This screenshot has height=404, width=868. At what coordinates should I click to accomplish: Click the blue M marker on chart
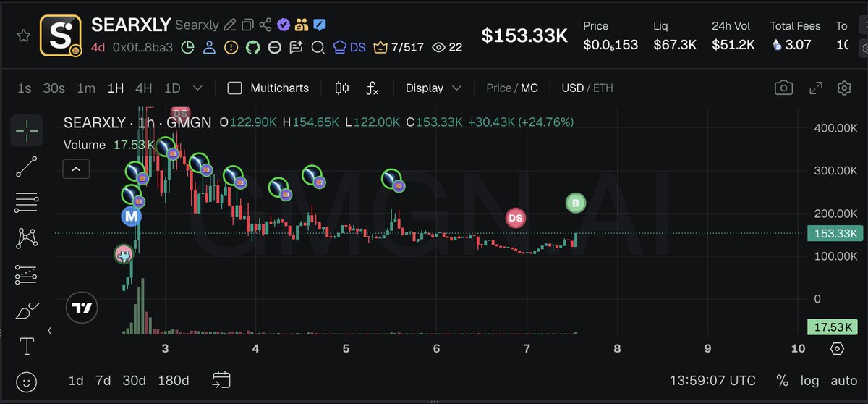131,216
